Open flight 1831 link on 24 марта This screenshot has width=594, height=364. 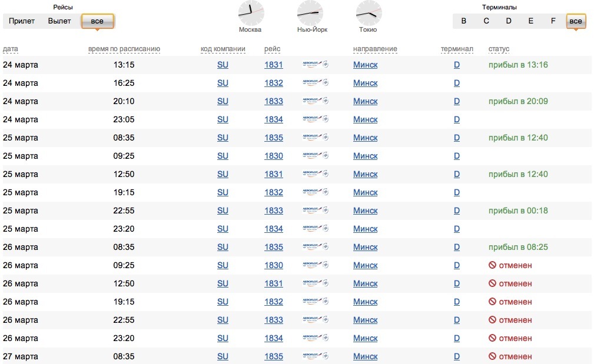274,65
